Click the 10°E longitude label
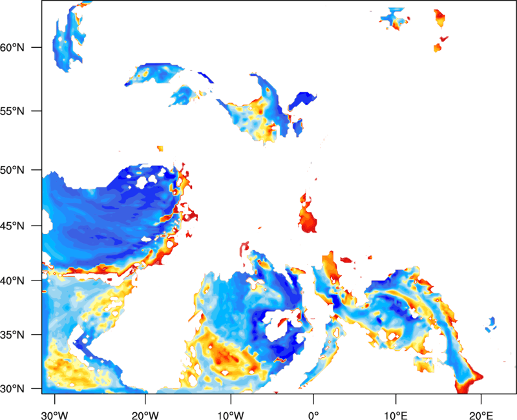The height and width of the screenshot is (420, 517). click(x=396, y=415)
